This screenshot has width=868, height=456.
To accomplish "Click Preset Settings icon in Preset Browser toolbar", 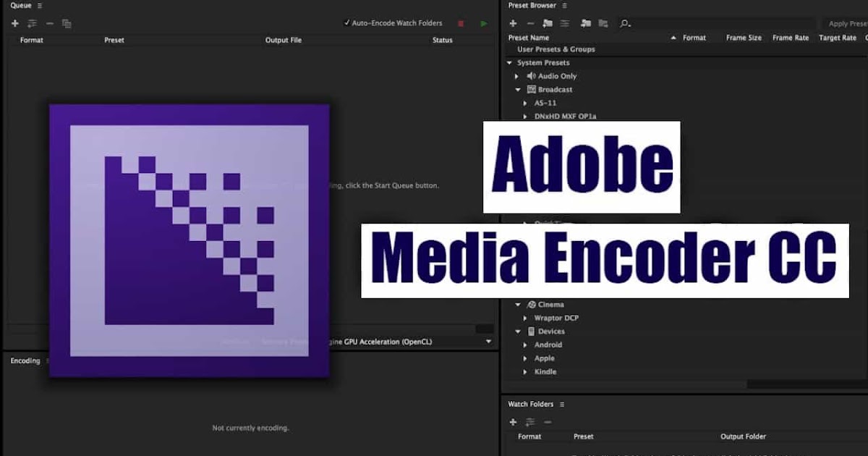I will click(x=565, y=24).
